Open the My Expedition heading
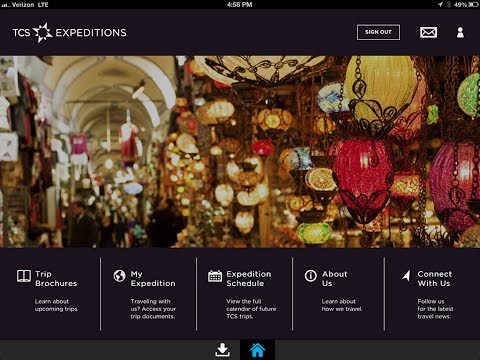Image resolution: width=480 pixels, height=360 pixels. 153,279
